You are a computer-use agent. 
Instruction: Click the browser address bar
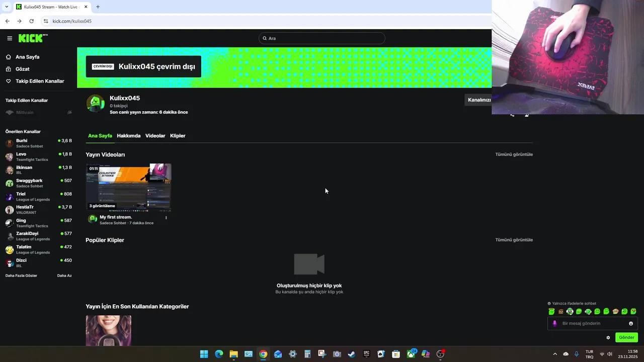coord(267,21)
